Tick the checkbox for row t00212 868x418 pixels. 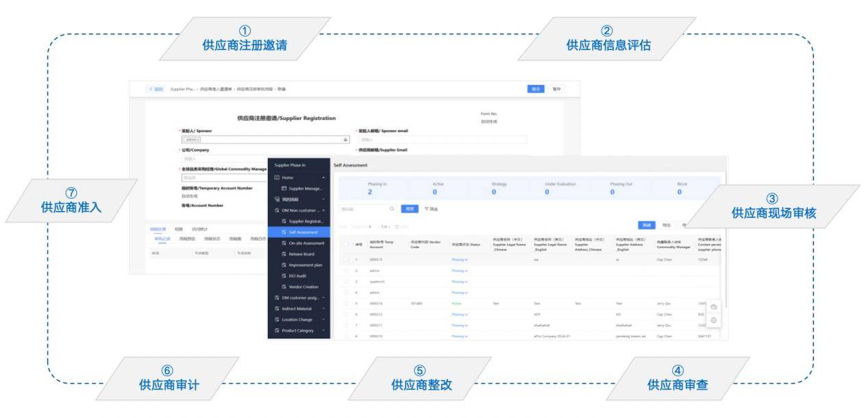tap(347, 314)
